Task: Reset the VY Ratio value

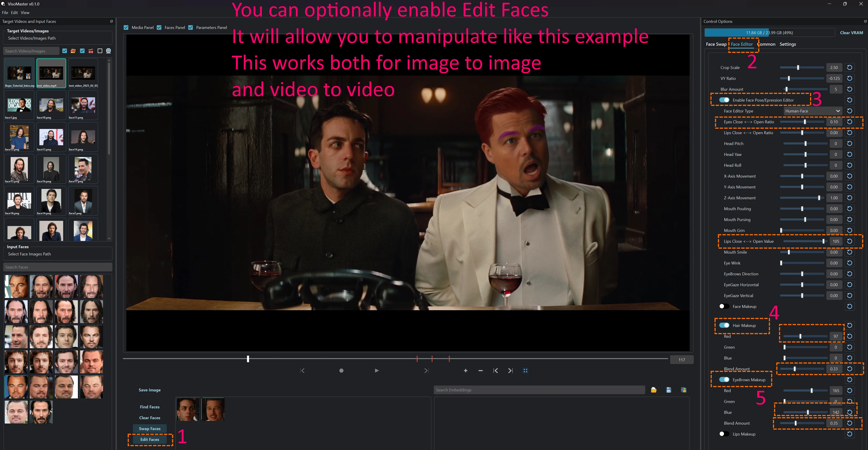Action: 850,78
